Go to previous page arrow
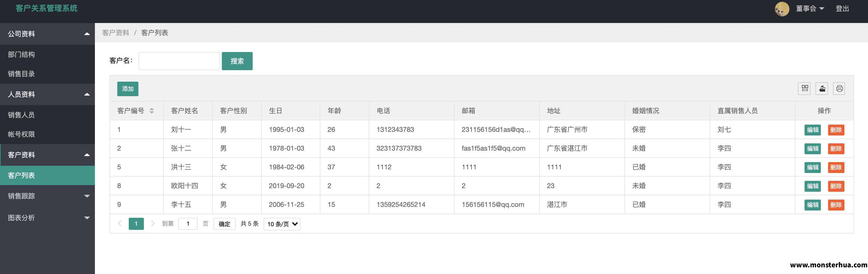The width and height of the screenshot is (868, 274). pyautogui.click(x=120, y=223)
